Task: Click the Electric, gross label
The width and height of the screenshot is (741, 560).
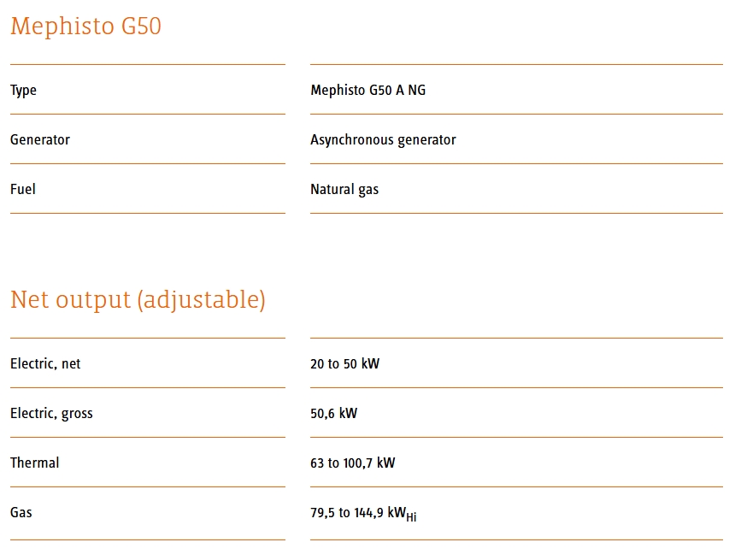Action: tap(51, 413)
